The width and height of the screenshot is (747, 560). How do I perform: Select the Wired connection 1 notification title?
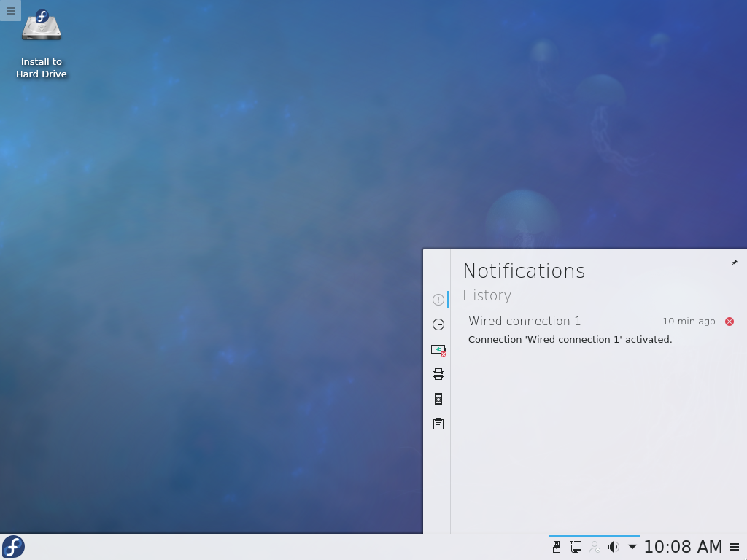pos(525,321)
